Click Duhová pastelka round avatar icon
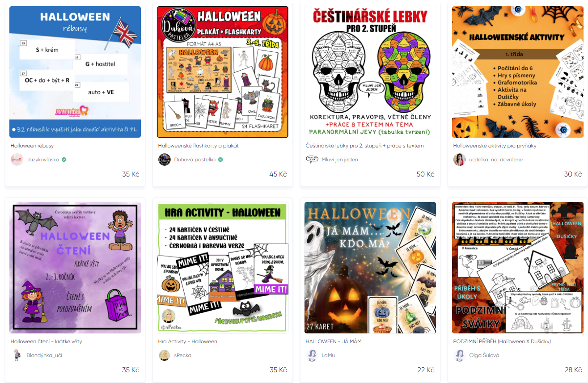 click(x=165, y=160)
